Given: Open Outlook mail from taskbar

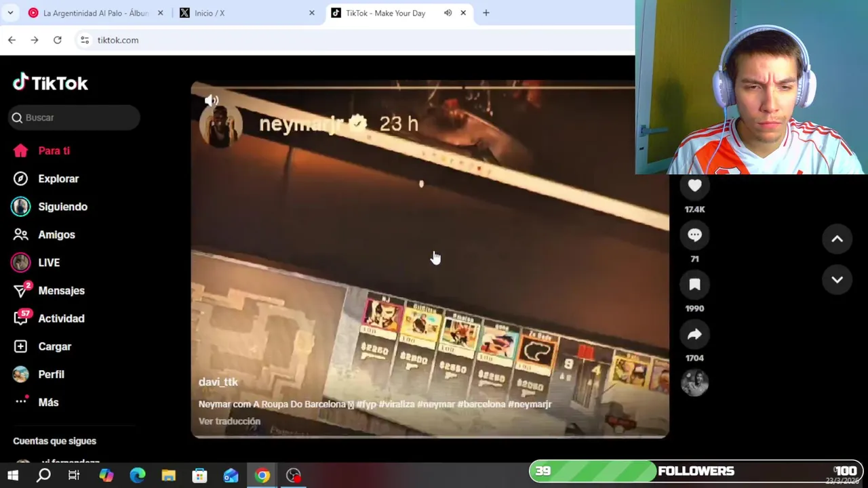Looking at the screenshot, I should 231,476.
